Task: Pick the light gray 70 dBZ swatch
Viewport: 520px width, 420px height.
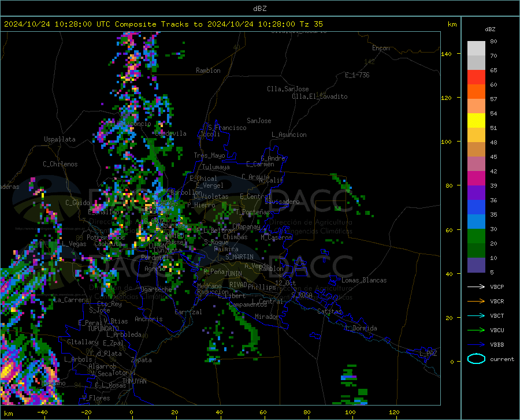Action: point(476,49)
